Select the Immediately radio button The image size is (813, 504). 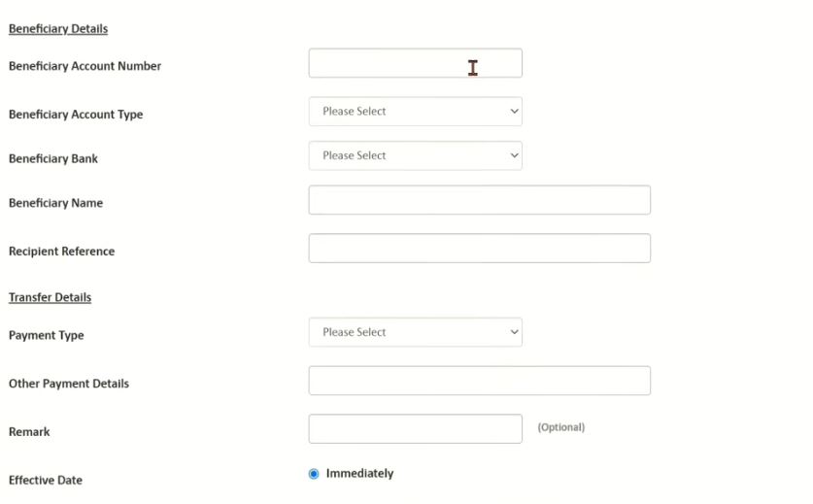[x=314, y=474]
